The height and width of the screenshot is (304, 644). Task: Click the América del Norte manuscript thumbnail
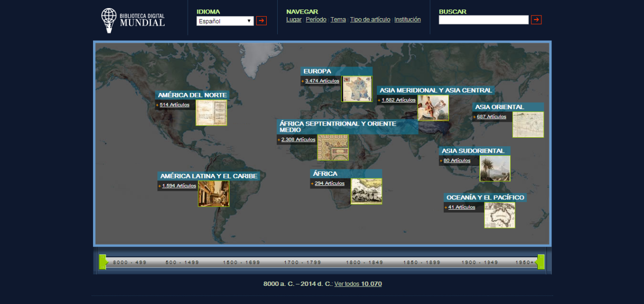(x=211, y=113)
